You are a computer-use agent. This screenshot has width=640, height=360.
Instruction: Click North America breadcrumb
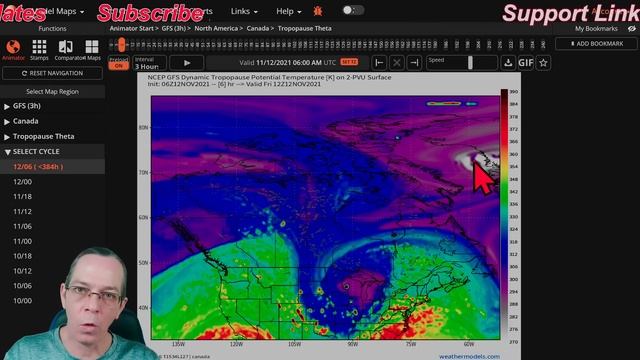pyautogui.click(x=216, y=29)
